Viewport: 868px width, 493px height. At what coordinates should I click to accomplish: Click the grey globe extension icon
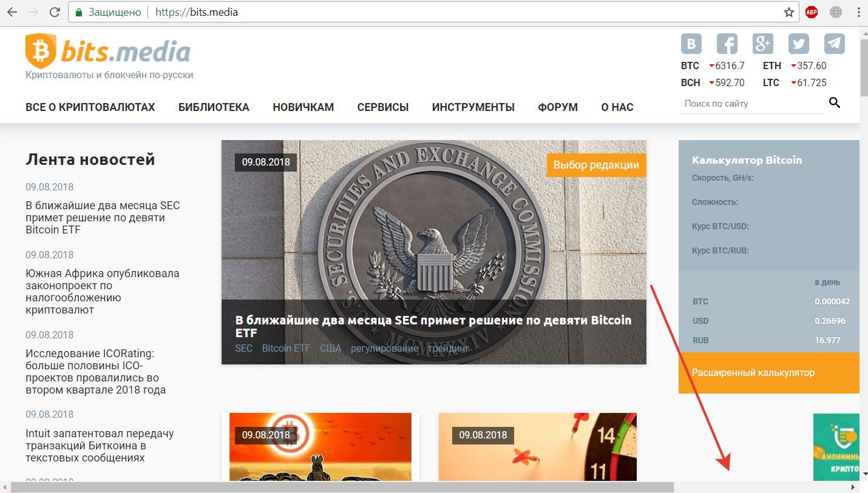[836, 12]
